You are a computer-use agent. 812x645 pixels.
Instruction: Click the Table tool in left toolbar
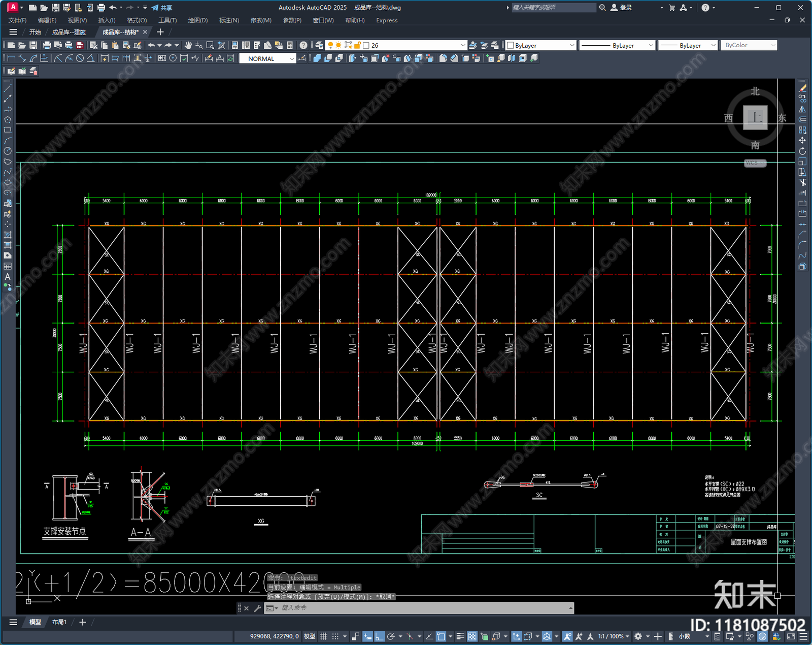click(x=8, y=266)
